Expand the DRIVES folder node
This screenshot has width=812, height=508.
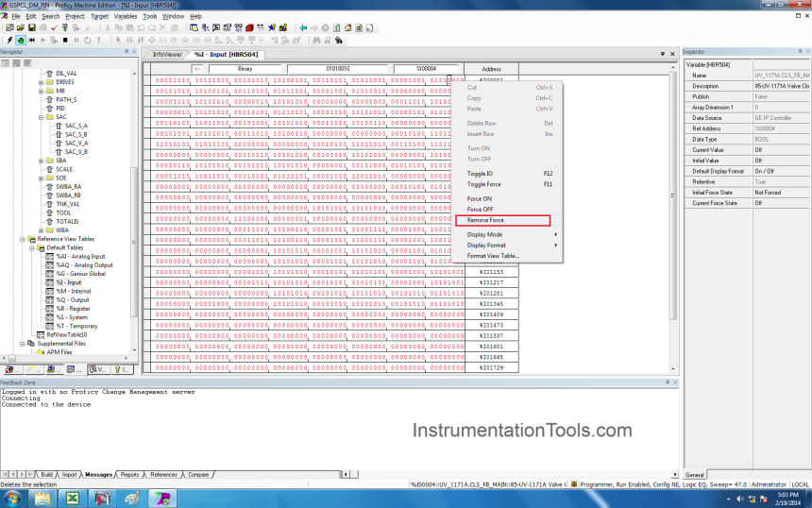[x=41, y=82]
